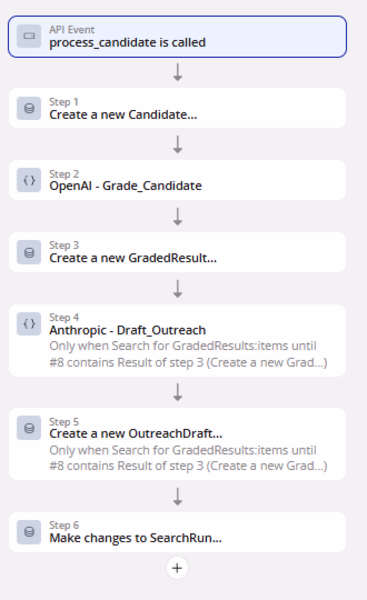Image resolution: width=367 pixels, height=600 pixels.
Task: Open the Create a new Candidate step
Action: [x=177, y=108]
